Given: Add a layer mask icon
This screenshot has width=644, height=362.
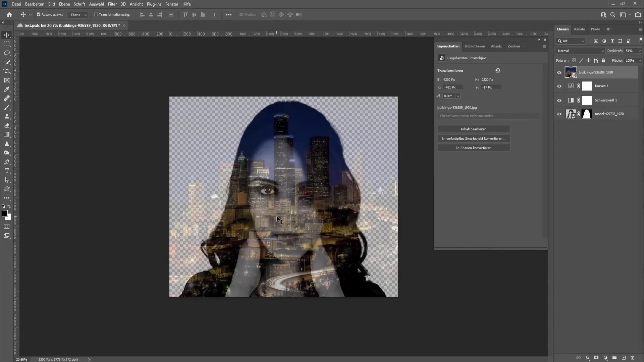Looking at the screenshot, I should [x=596, y=358].
